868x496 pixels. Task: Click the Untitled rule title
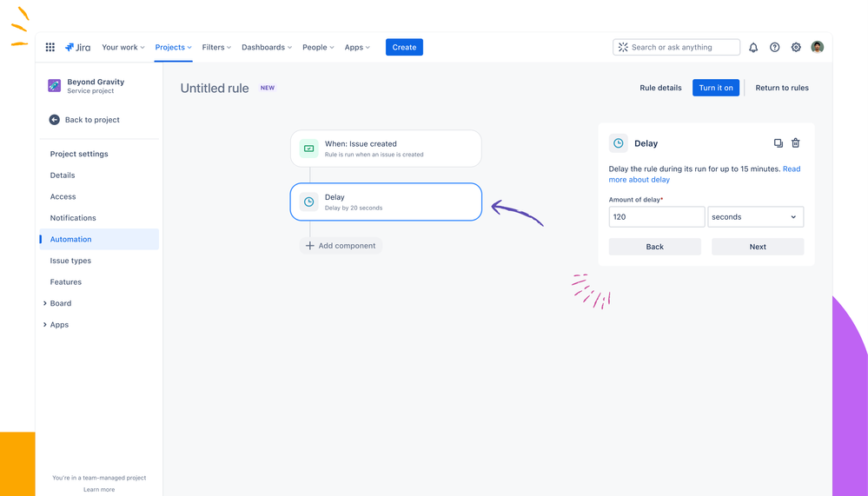(215, 88)
